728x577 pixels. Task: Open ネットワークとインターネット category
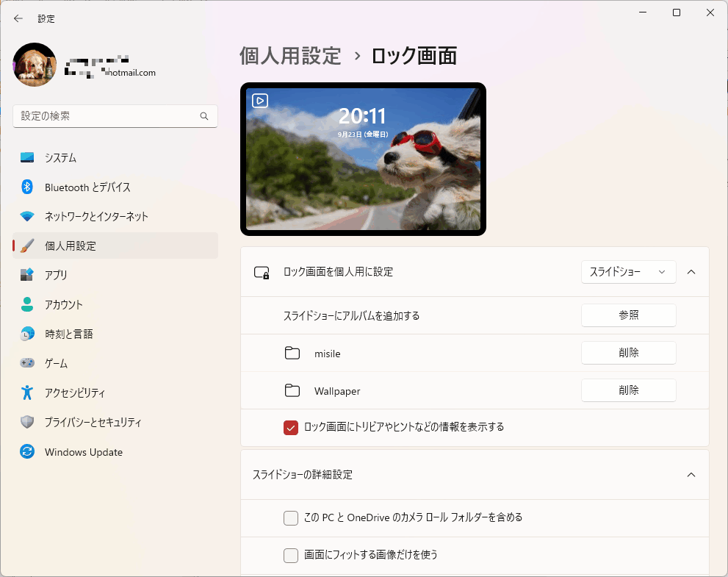click(115, 217)
